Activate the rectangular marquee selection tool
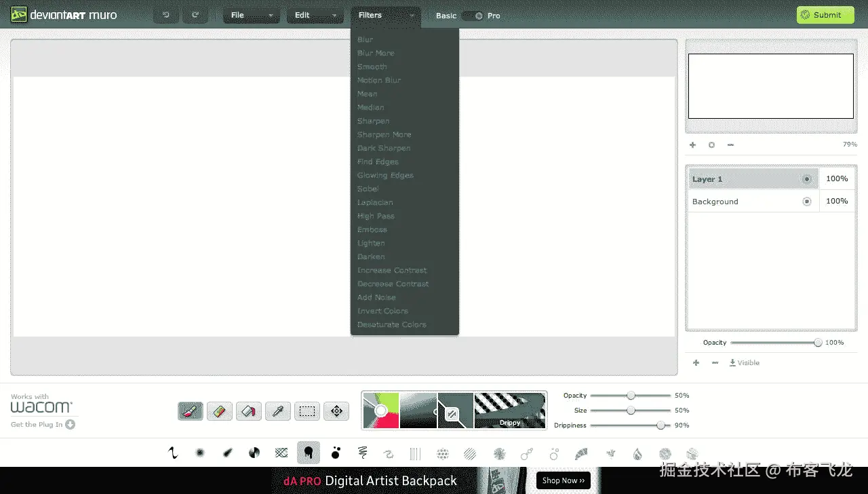Image resolution: width=868 pixels, height=494 pixels. click(307, 411)
